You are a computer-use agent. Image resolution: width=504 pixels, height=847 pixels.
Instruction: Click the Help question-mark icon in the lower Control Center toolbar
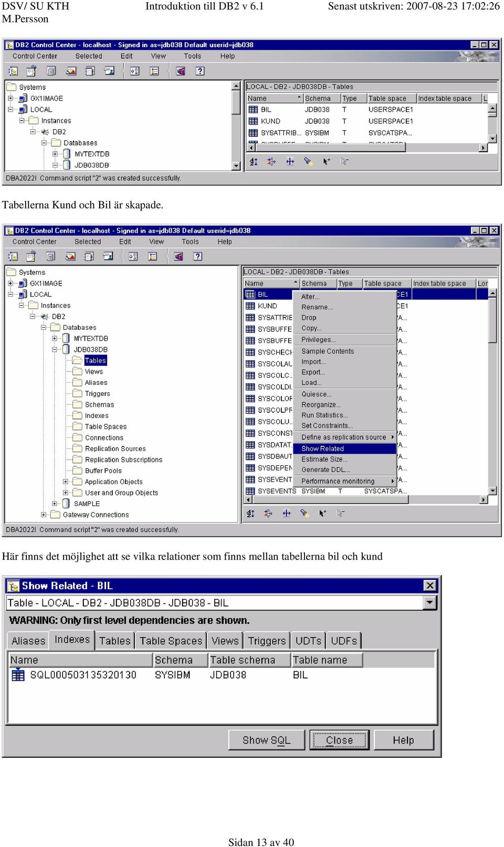click(x=197, y=256)
